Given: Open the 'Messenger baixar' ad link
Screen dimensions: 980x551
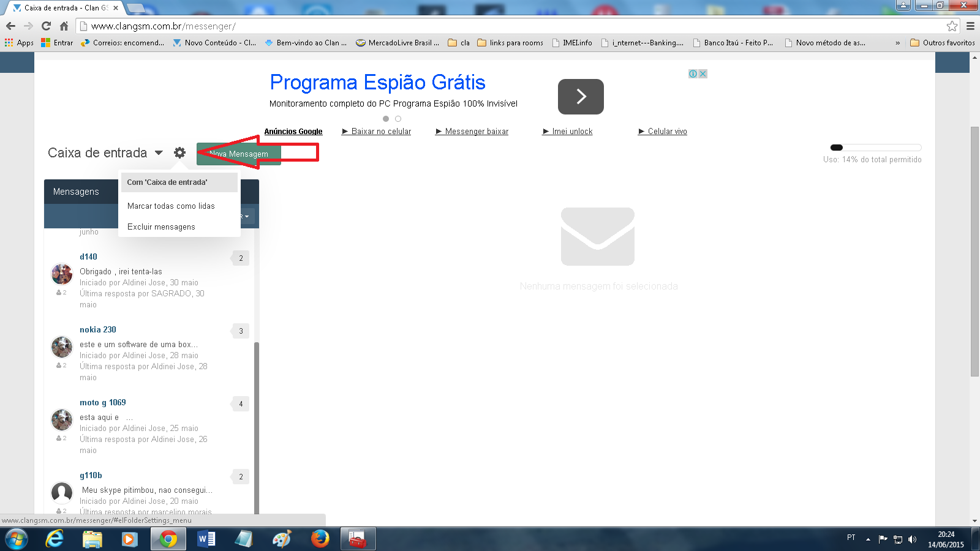Looking at the screenshot, I should [477, 131].
